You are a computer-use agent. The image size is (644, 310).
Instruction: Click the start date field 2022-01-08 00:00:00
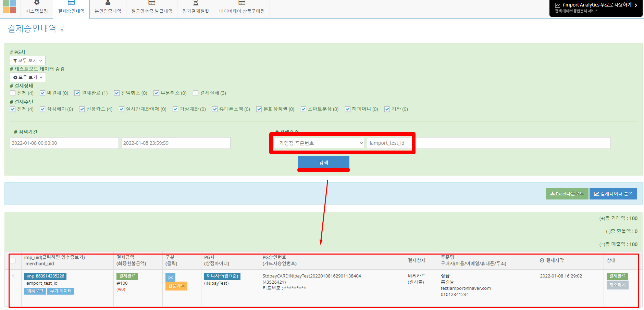click(64, 143)
